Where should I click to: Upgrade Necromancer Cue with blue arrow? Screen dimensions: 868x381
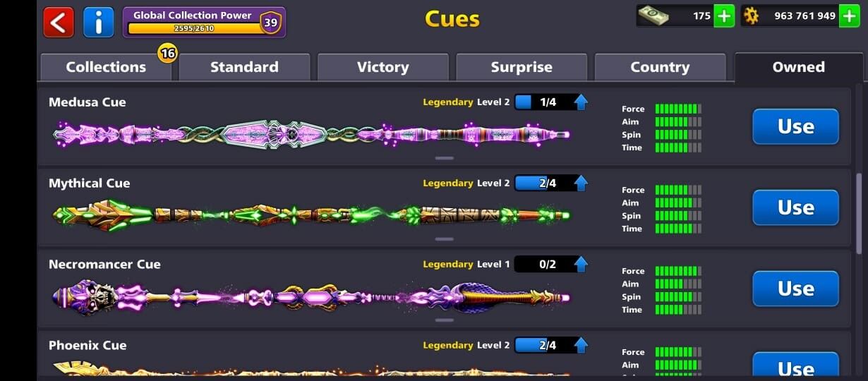(x=581, y=265)
